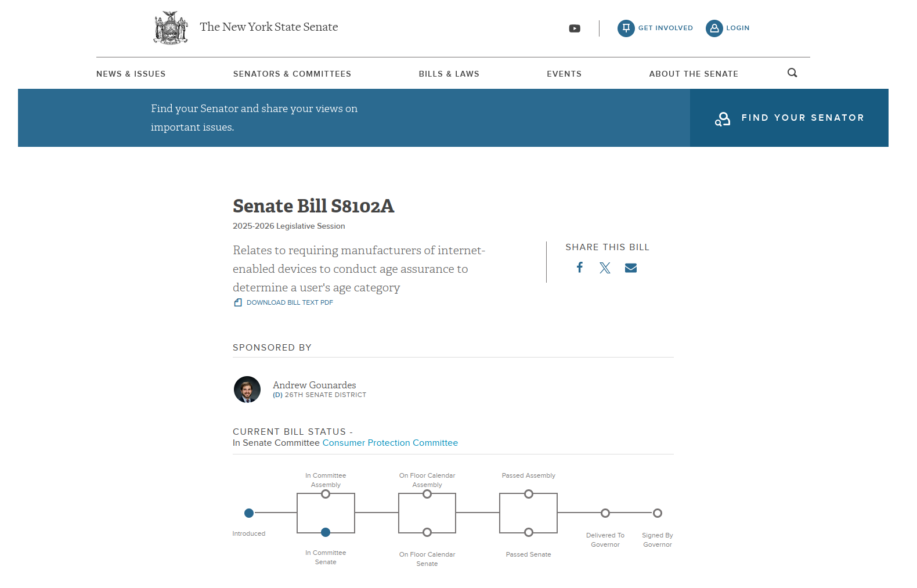Click the Senate Bill S8102A heading
This screenshot has width=917, height=588.
tap(313, 206)
